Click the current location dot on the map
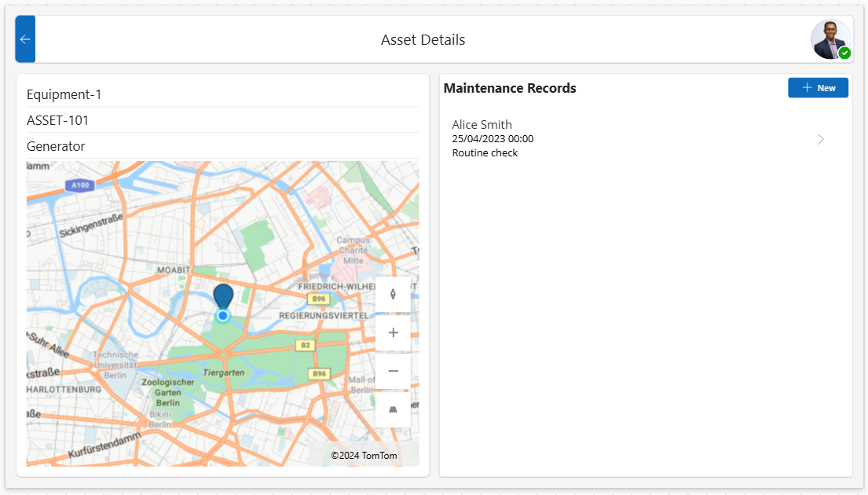The height and width of the screenshot is (495, 868). (x=222, y=315)
